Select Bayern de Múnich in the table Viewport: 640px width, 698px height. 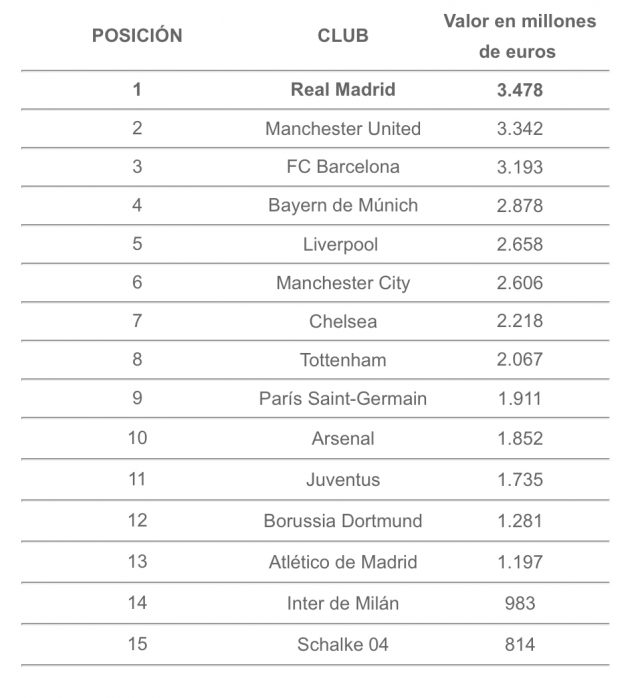(x=343, y=206)
